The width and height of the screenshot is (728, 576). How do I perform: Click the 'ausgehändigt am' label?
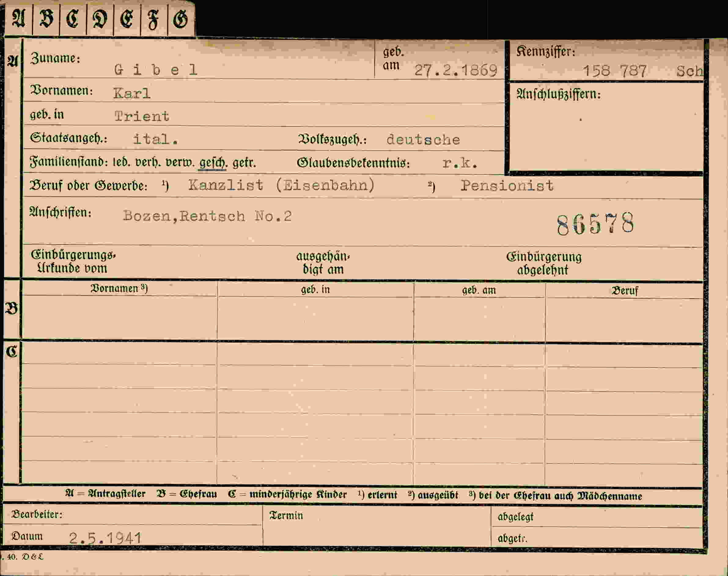click(x=323, y=263)
